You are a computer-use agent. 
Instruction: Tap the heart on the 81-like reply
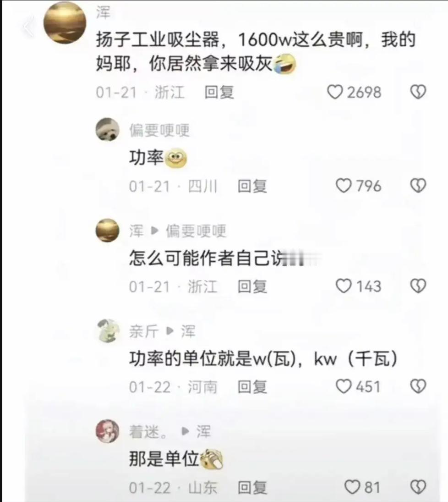click(352, 487)
